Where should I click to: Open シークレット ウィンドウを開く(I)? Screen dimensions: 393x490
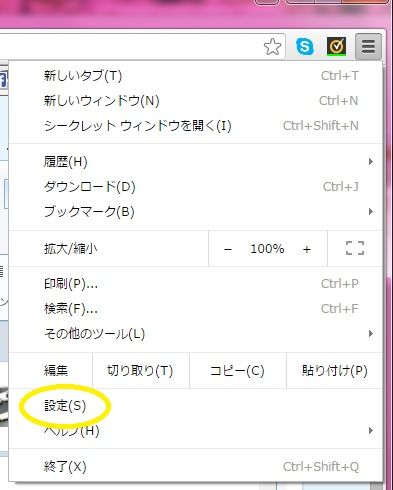[196, 126]
